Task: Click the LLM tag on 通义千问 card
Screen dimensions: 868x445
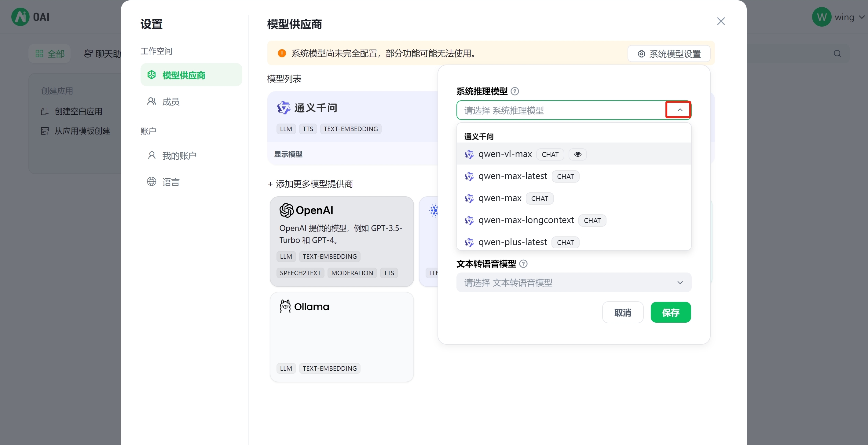Action: 286,129
